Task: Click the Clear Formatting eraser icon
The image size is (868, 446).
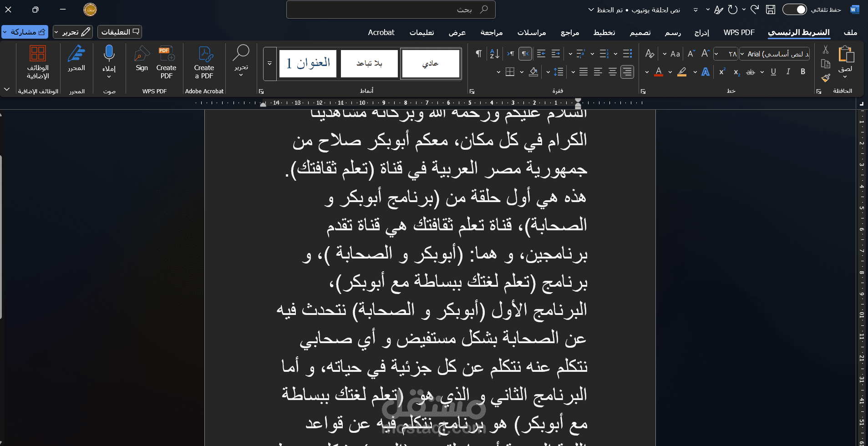Action: pos(650,54)
